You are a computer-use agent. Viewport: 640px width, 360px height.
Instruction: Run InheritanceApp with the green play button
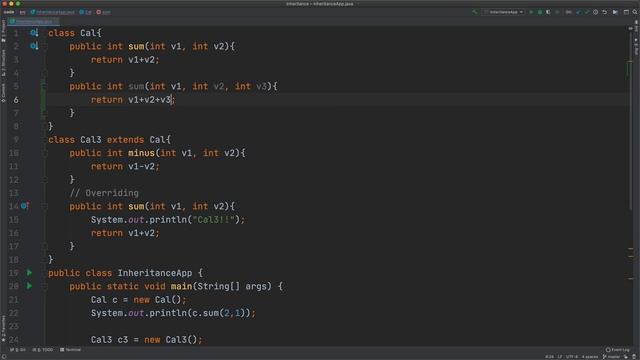pos(531,12)
